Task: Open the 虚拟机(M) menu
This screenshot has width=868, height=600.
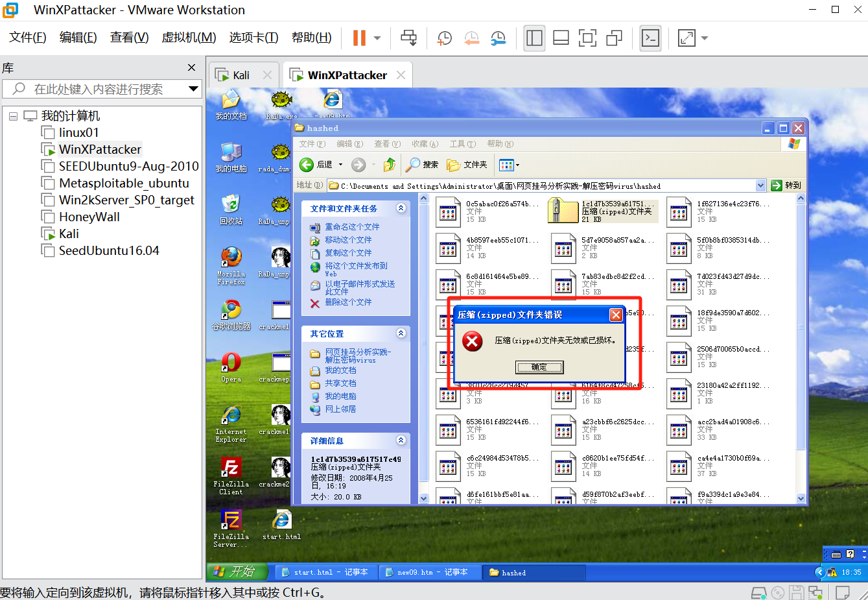Action: 189,38
